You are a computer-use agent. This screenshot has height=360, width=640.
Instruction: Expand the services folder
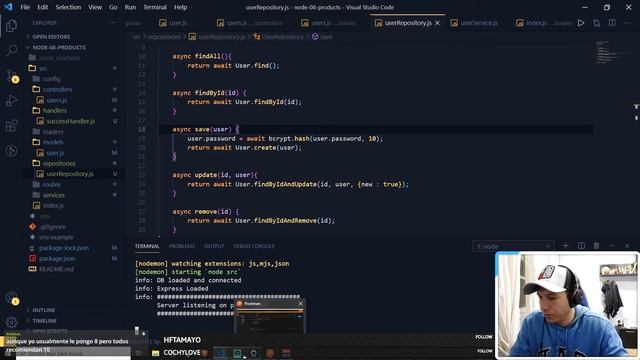pyautogui.click(x=54, y=195)
